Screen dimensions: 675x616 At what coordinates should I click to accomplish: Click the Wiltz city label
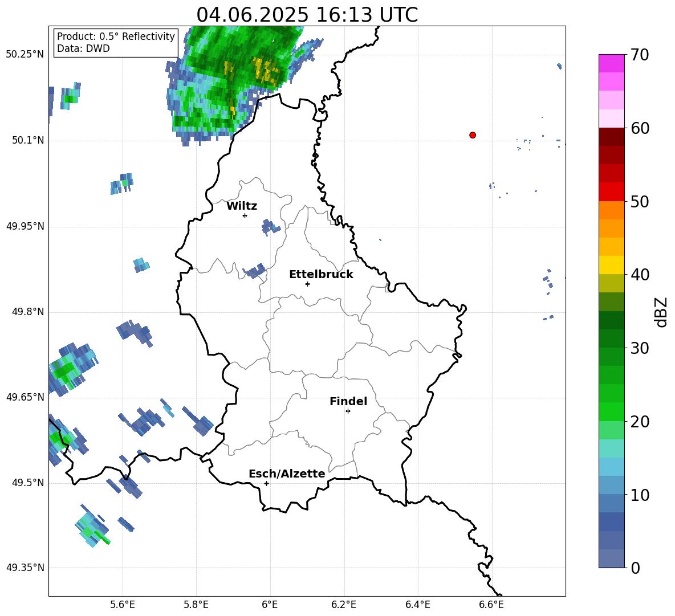tap(242, 206)
